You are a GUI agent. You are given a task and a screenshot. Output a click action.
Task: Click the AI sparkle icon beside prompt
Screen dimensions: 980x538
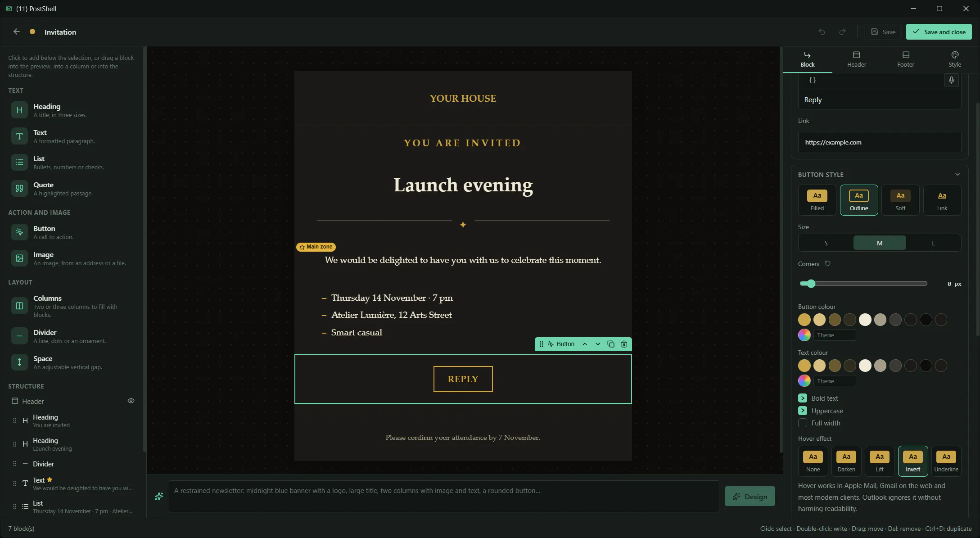[159, 496]
